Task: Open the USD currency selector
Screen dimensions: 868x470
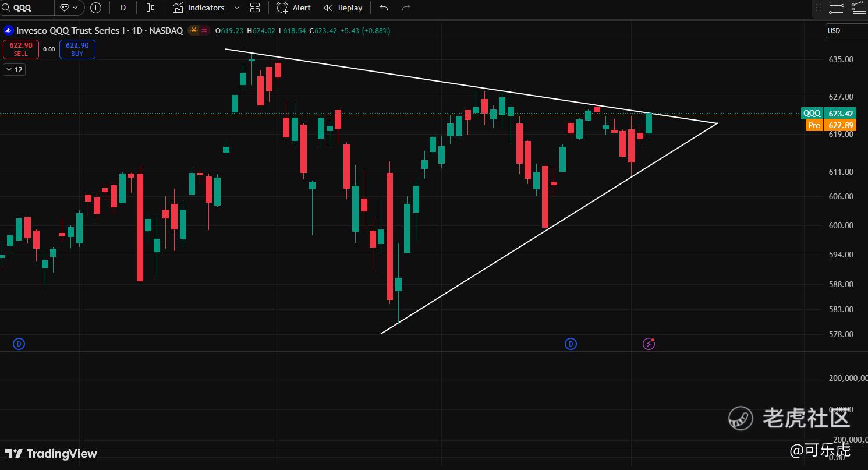Action: pos(846,30)
